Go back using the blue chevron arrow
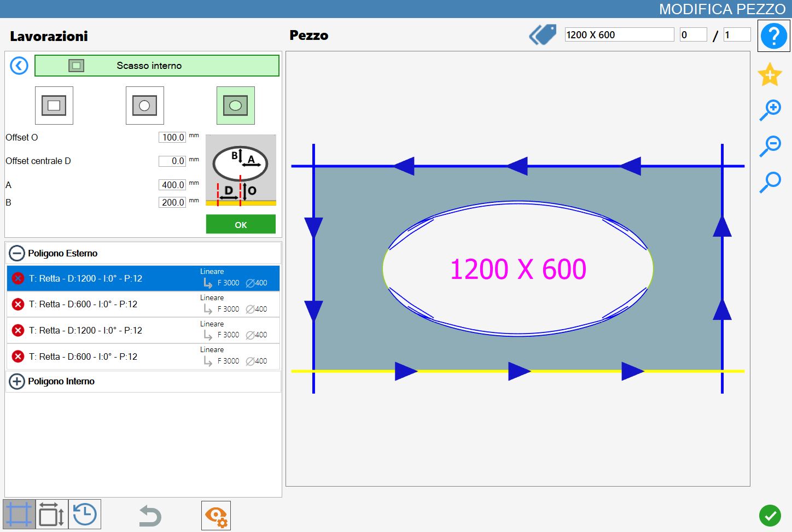 [x=19, y=66]
